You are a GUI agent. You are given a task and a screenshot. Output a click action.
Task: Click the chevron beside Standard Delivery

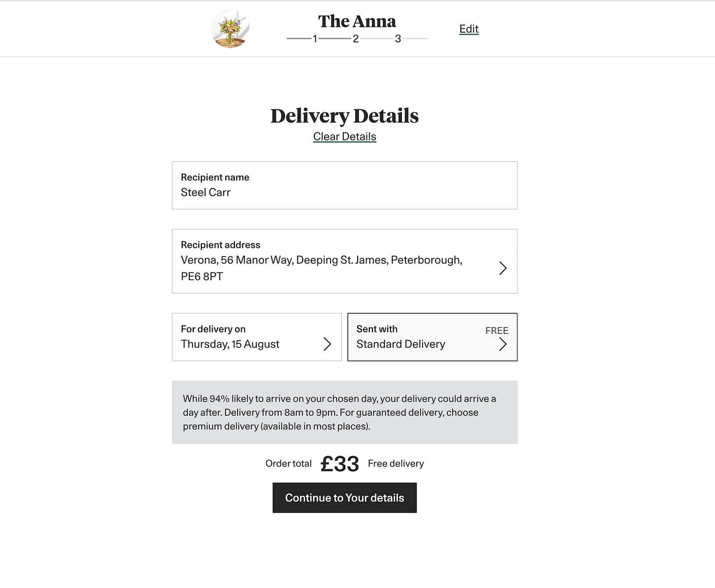(x=503, y=344)
